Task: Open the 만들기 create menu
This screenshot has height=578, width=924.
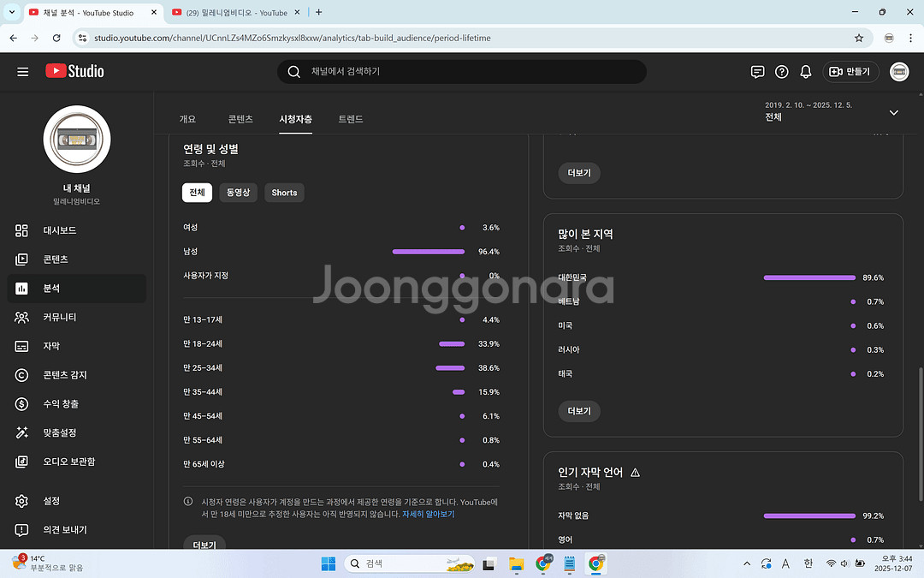Action: [x=850, y=72]
